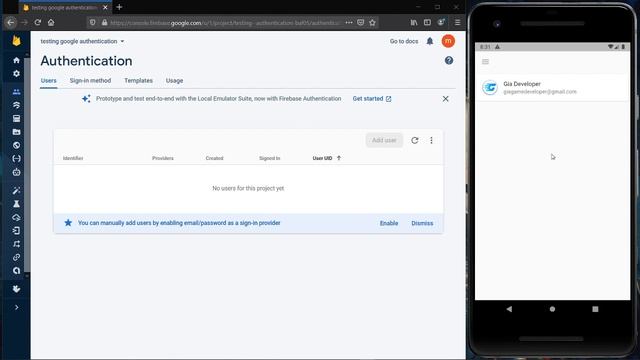Screen dimensions: 640x360
Task: Click Identifier column header
Action: click(73, 158)
